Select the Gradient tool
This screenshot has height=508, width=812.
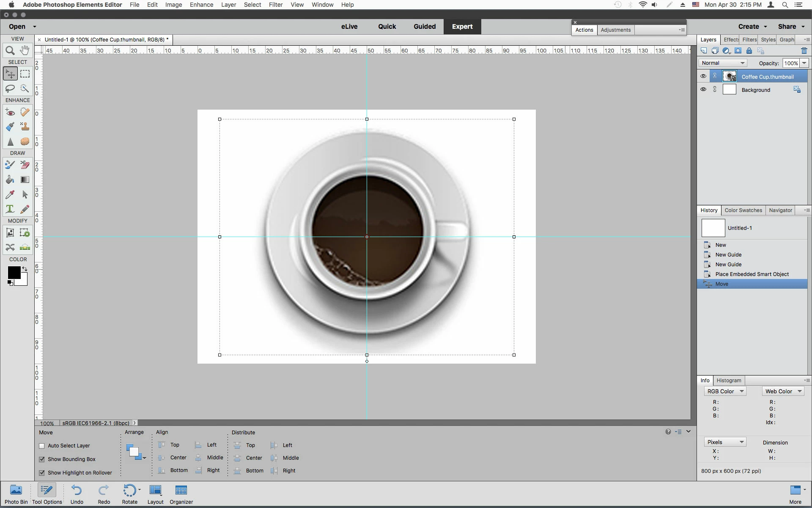pos(25,179)
